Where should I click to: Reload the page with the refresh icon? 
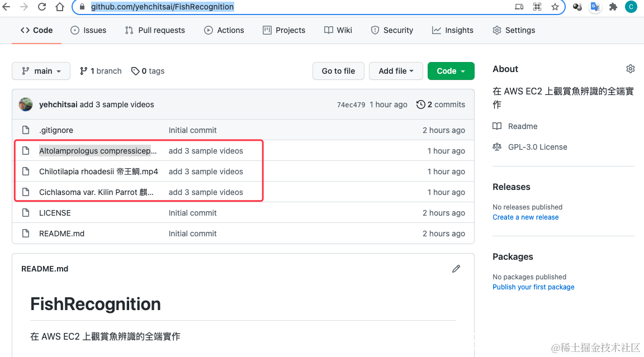coord(42,7)
